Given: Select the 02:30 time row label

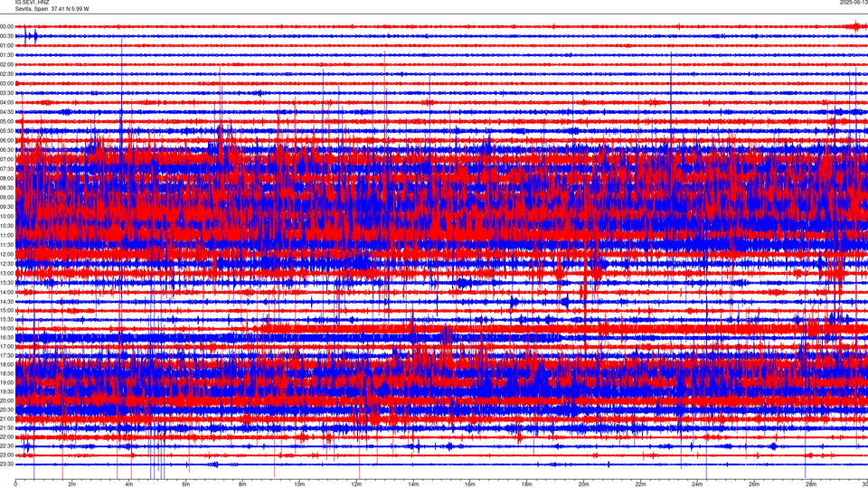Looking at the screenshot, I should point(6,74).
